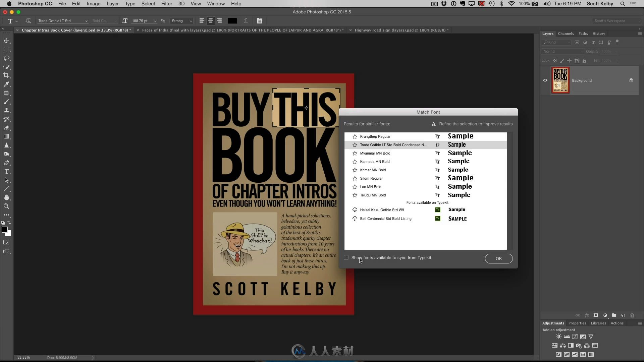
Task: Toggle the text orientation icon
Action: 28,21
